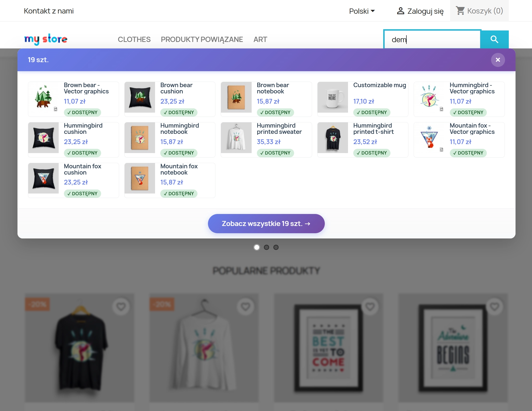The image size is (532, 411).
Task: Toggle the wishlist heart on the black t-shirt
Action: 121,306
